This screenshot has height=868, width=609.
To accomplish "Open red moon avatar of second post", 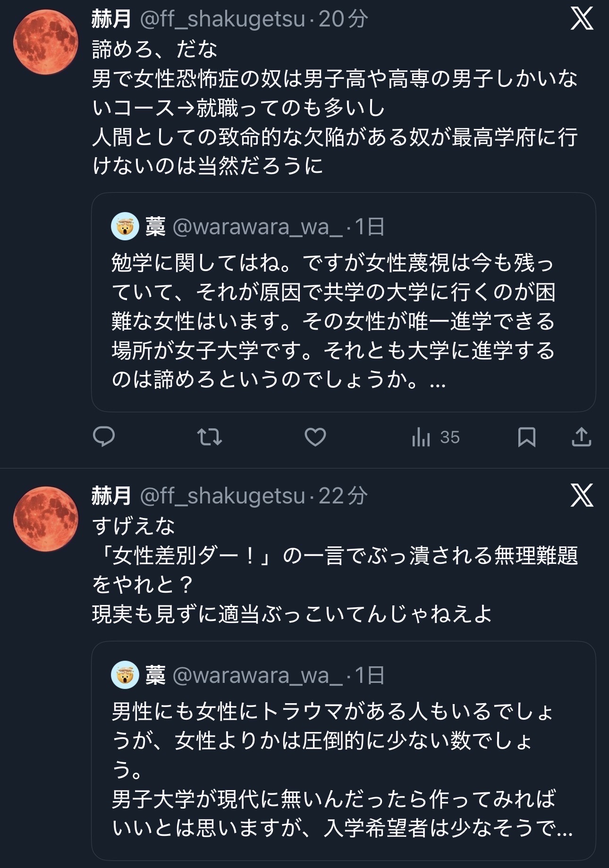I will (46, 519).
